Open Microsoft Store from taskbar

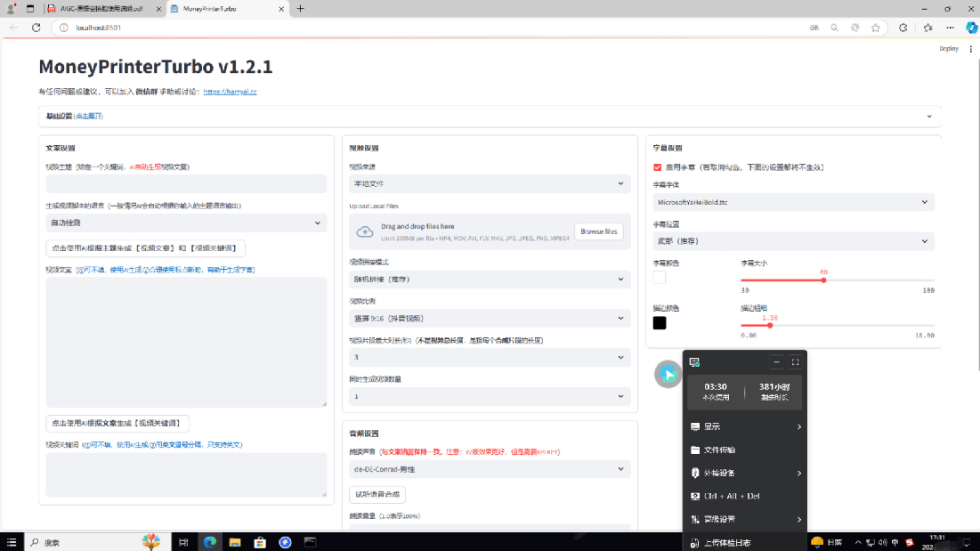(x=260, y=542)
